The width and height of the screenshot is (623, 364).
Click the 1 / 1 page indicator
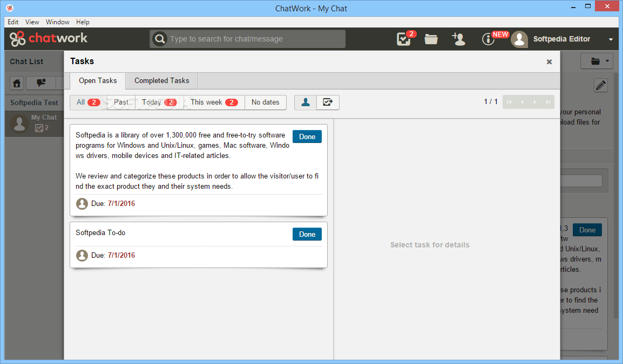(491, 101)
